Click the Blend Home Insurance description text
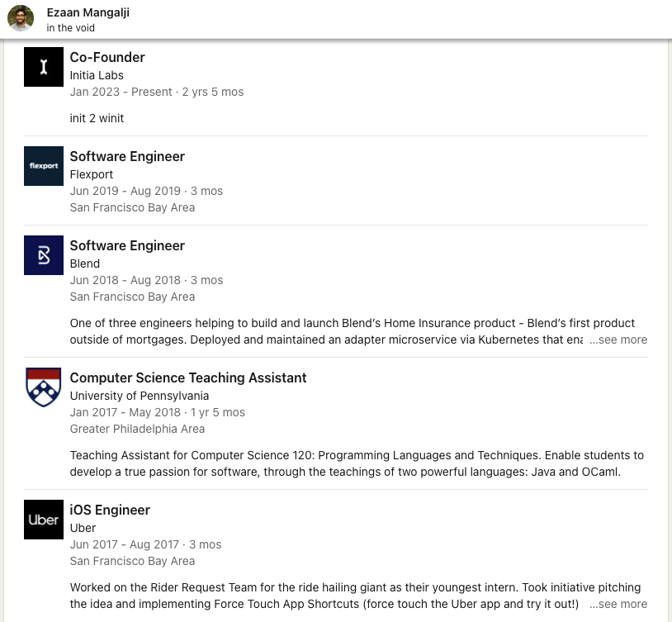 tap(353, 331)
